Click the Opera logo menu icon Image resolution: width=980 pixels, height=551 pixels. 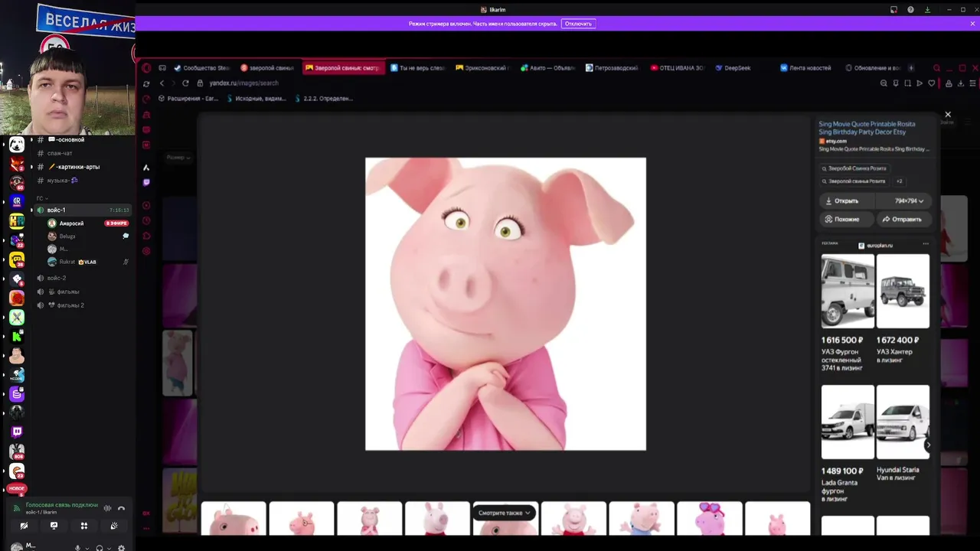(146, 67)
